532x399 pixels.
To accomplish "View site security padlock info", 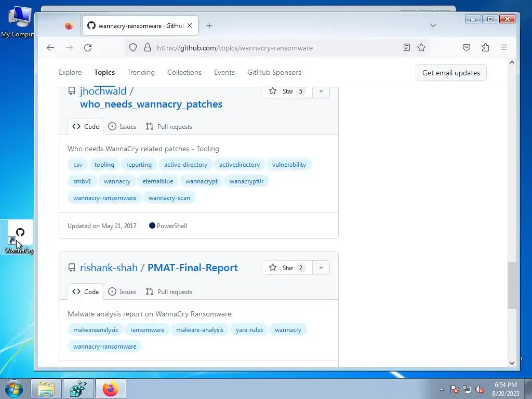I will click(x=147, y=47).
